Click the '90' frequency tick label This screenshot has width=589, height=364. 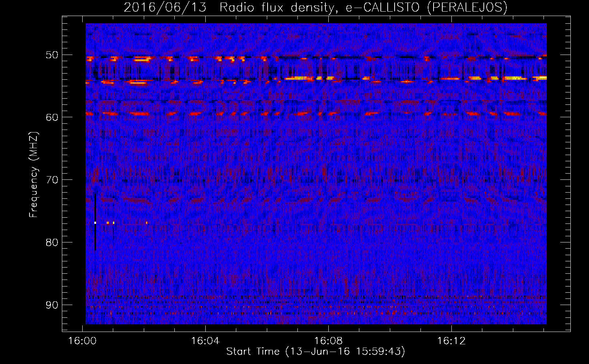click(x=52, y=305)
